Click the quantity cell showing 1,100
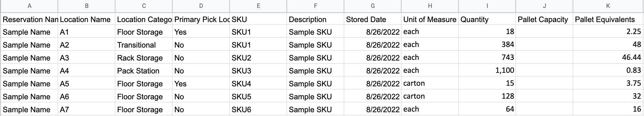 [487, 71]
